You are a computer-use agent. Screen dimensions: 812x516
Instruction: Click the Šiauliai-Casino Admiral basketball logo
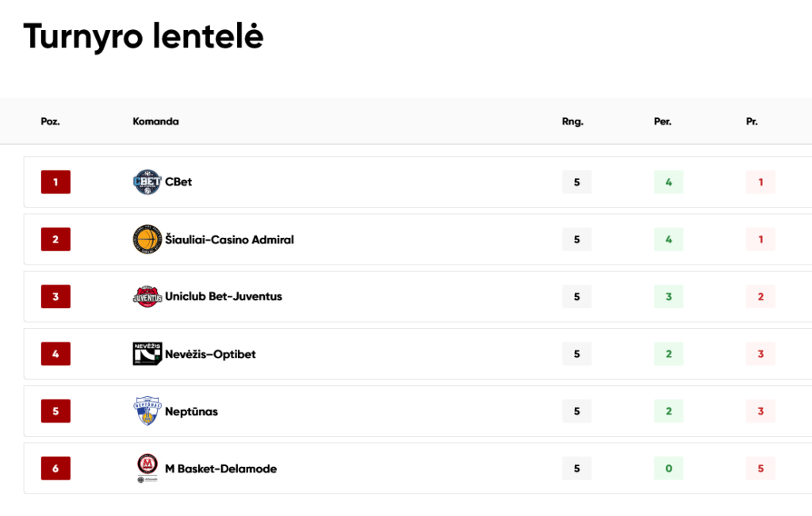tap(147, 239)
